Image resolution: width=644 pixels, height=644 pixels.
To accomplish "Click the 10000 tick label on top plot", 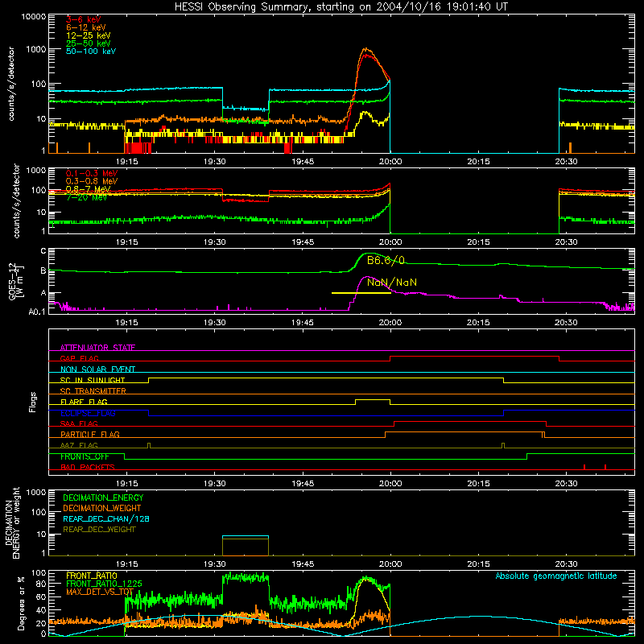I will coord(34,17).
